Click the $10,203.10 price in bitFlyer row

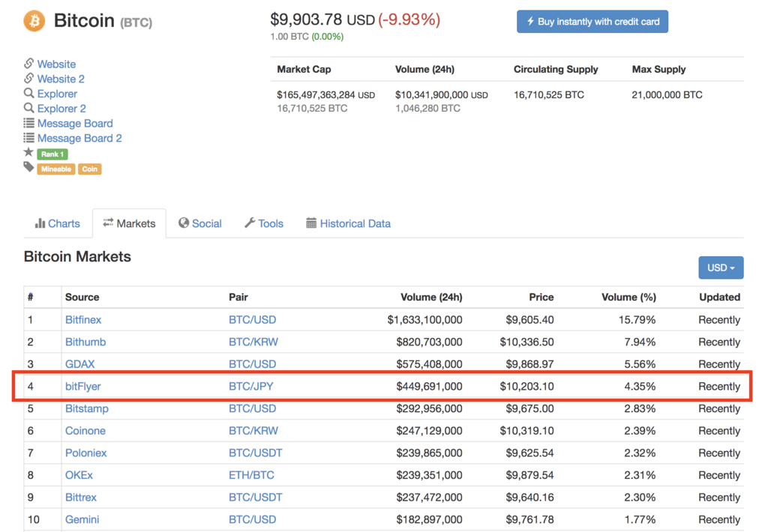[526, 386]
